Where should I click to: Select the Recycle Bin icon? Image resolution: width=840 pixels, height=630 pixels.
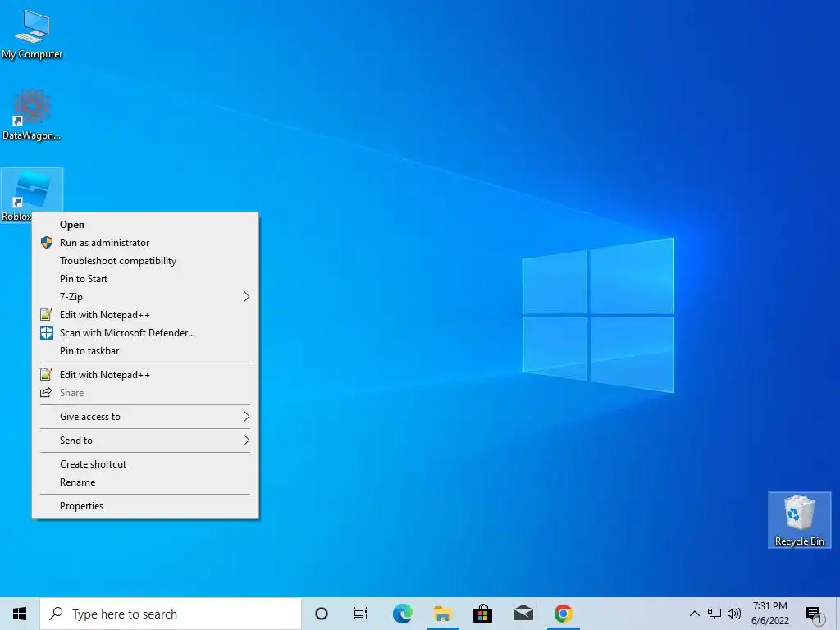click(799, 520)
